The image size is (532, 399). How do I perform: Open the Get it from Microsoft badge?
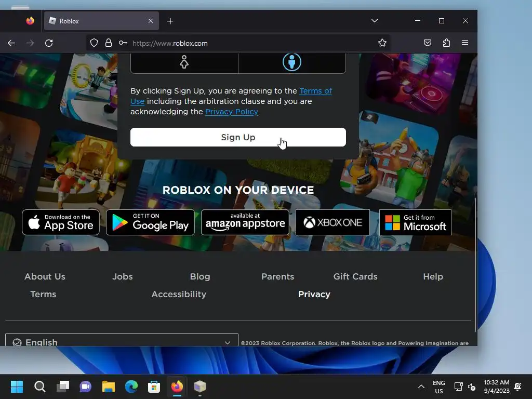pos(415,222)
